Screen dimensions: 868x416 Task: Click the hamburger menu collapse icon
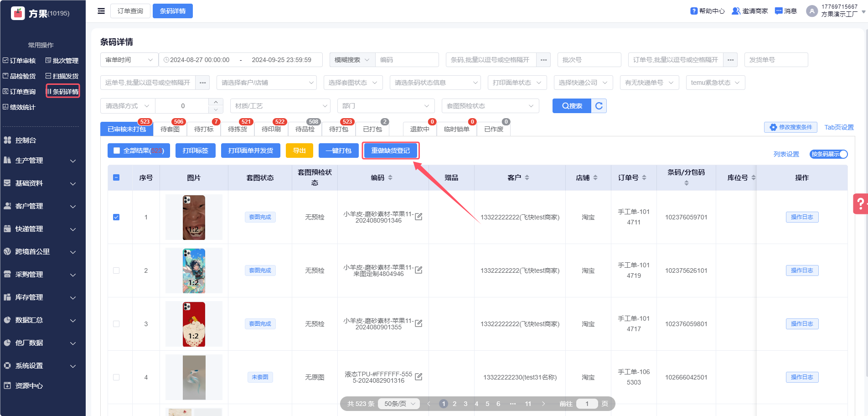101,11
